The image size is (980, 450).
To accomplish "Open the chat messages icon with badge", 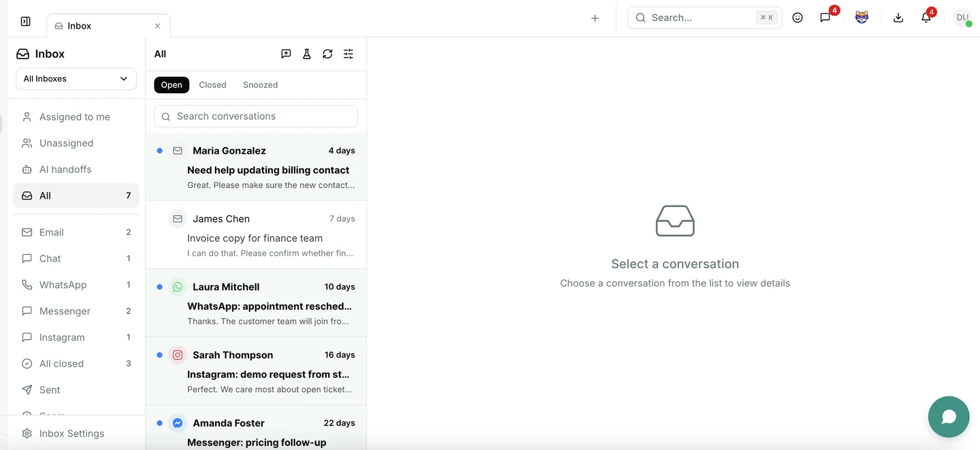I will 826,18.
